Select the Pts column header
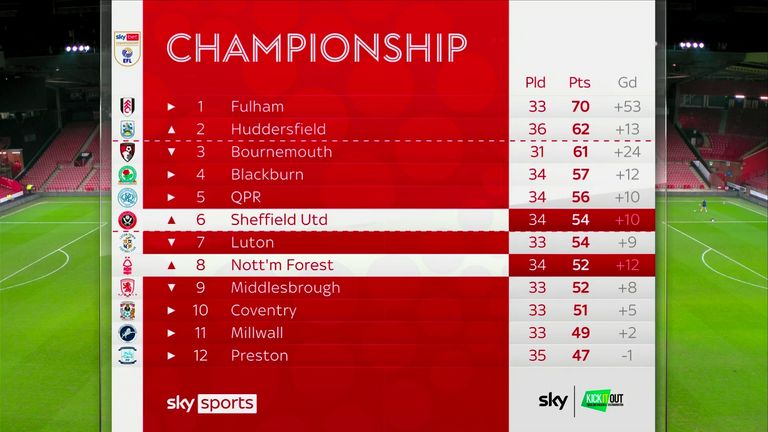Viewport: 768px width, 432px height. (x=579, y=82)
